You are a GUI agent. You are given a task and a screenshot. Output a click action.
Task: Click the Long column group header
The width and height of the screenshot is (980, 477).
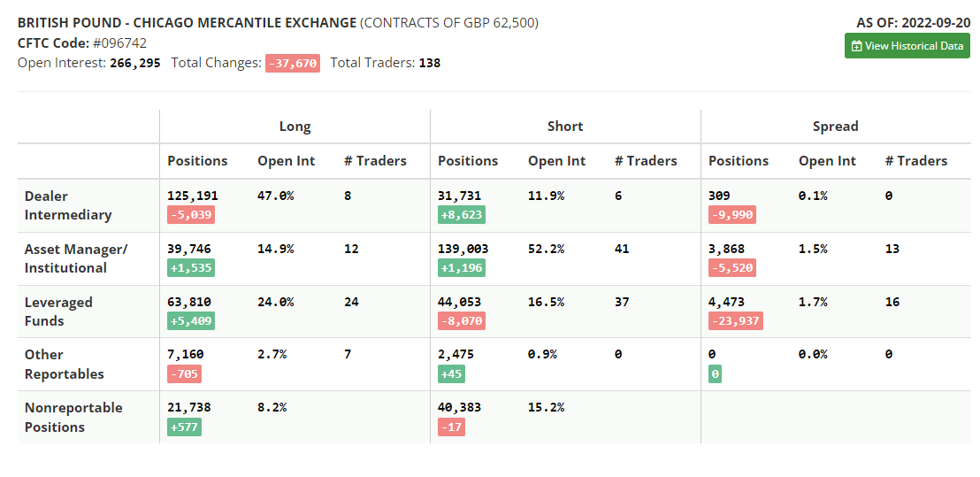point(295,127)
